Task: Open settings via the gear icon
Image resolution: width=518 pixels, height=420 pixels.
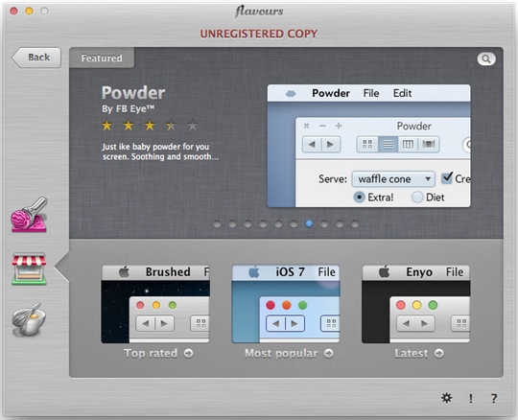Action: [x=447, y=398]
